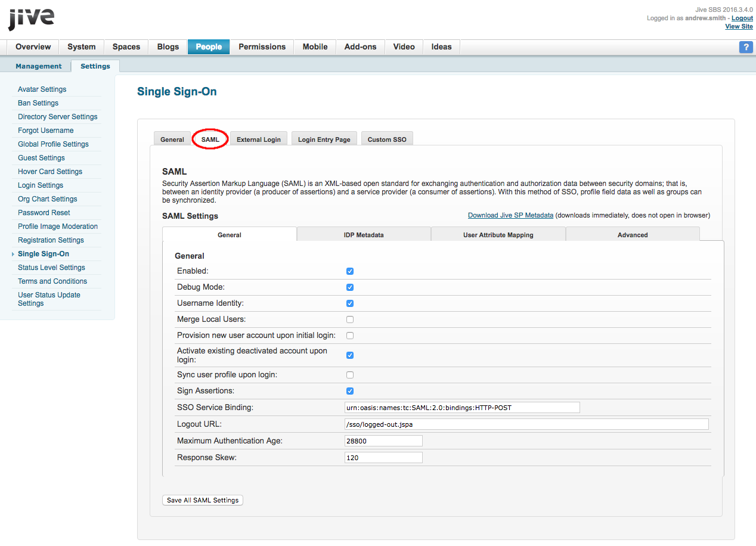
Task: Select Single Sign-On in sidebar
Action: click(x=44, y=254)
